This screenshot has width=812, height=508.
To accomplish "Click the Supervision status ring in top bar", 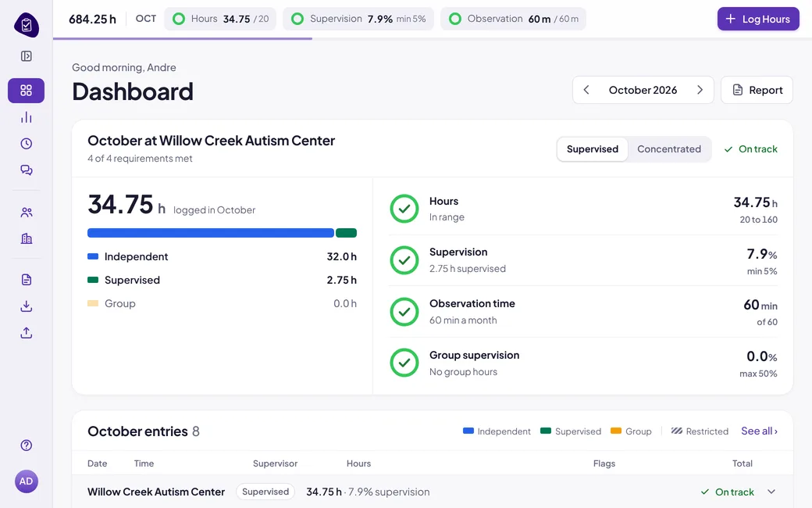I will [x=297, y=20].
